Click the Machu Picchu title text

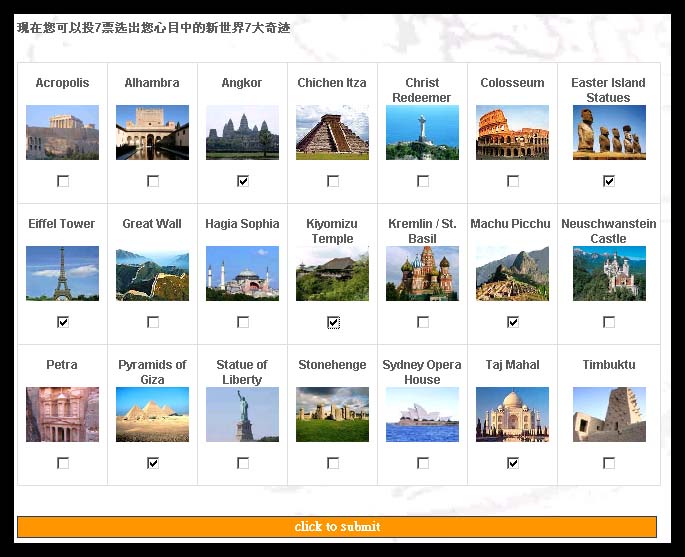pyautogui.click(x=510, y=224)
